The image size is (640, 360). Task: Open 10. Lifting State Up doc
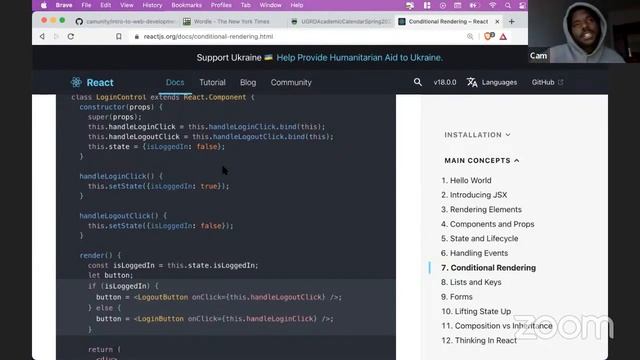click(476, 311)
